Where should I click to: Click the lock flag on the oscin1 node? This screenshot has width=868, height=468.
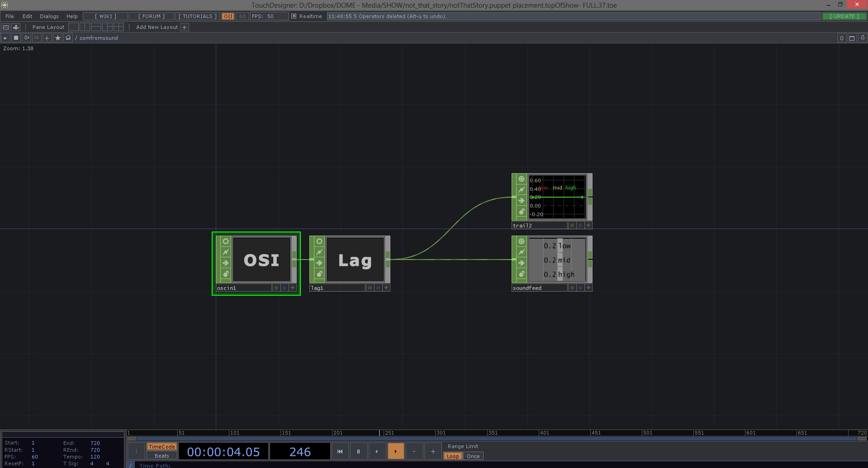225,274
